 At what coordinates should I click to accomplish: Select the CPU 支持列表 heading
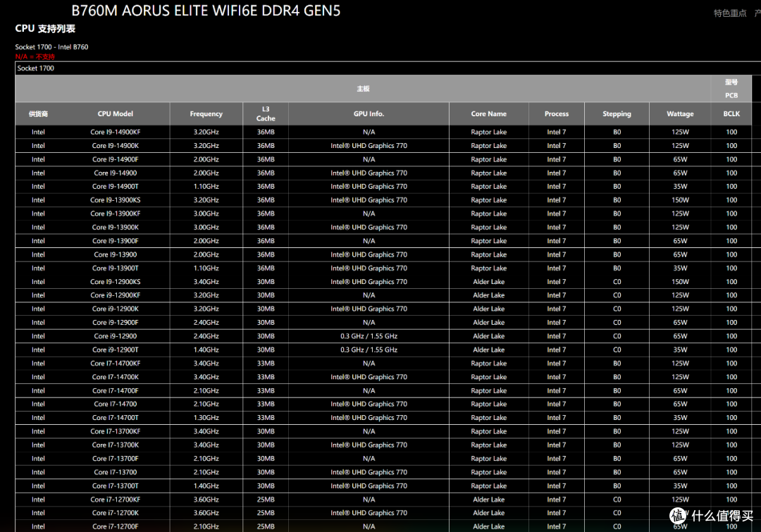pos(44,29)
